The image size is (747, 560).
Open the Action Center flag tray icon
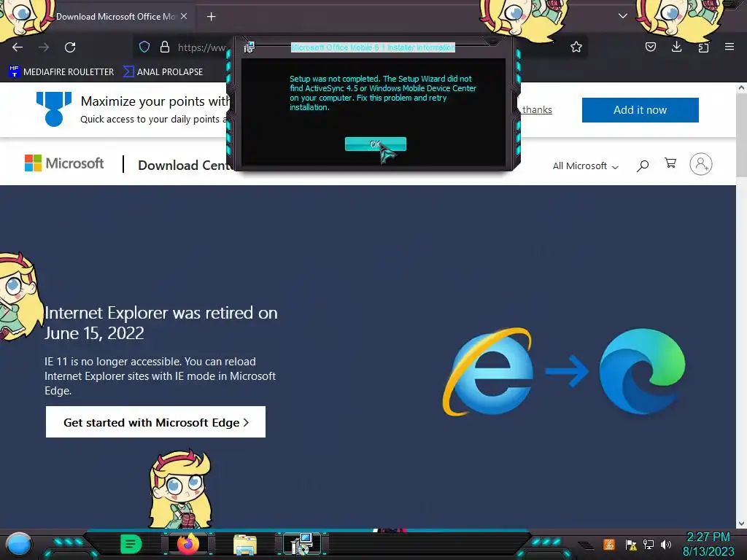(631, 544)
